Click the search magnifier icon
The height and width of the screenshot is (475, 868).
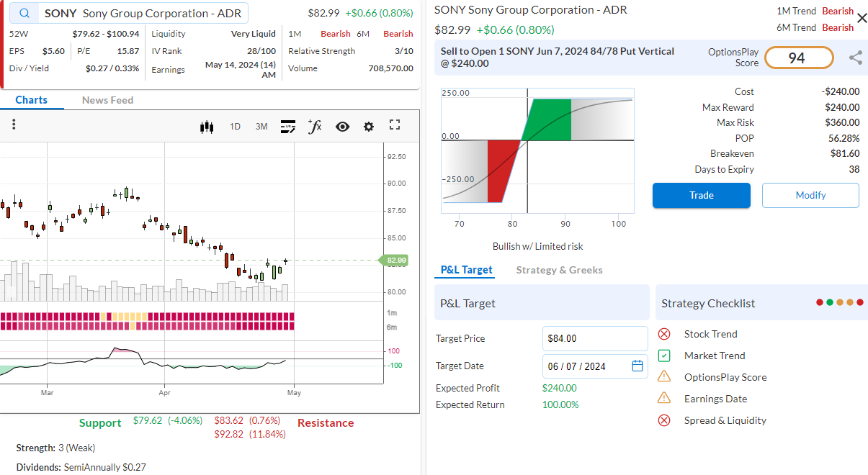[x=25, y=14]
